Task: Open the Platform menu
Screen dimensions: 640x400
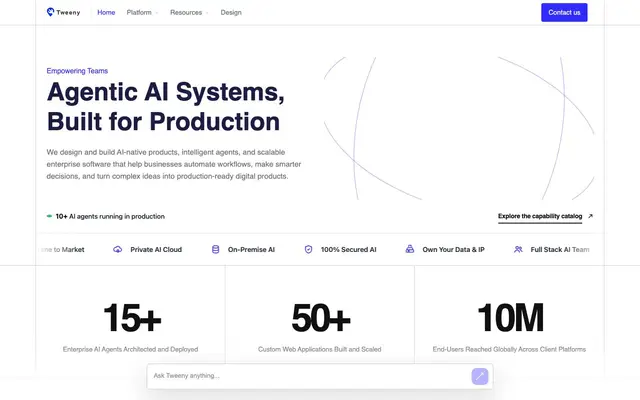Action: point(139,13)
